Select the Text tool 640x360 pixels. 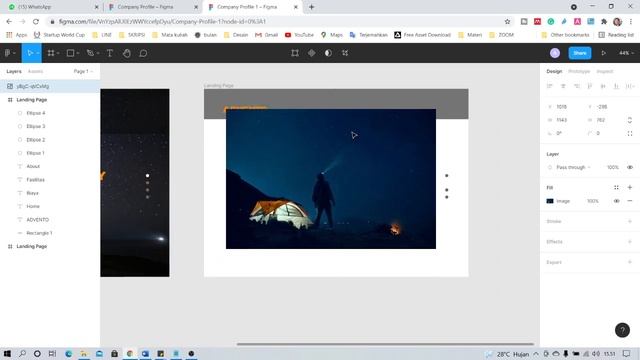tap(110, 53)
